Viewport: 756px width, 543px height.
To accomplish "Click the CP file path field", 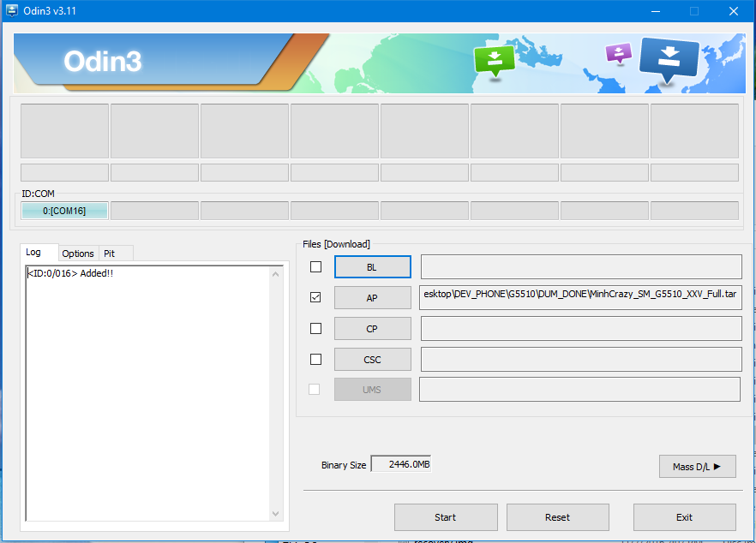I will tap(581, 329).
